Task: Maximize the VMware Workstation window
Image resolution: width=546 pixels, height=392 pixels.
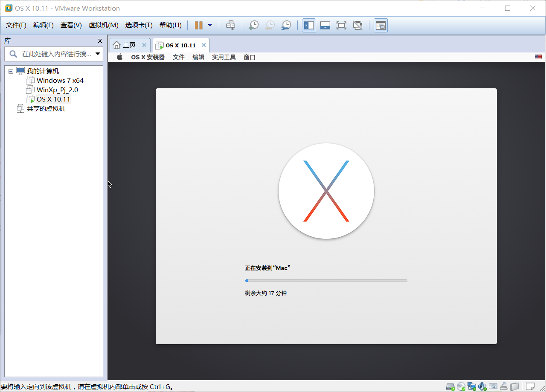Action: click(508, 8)
